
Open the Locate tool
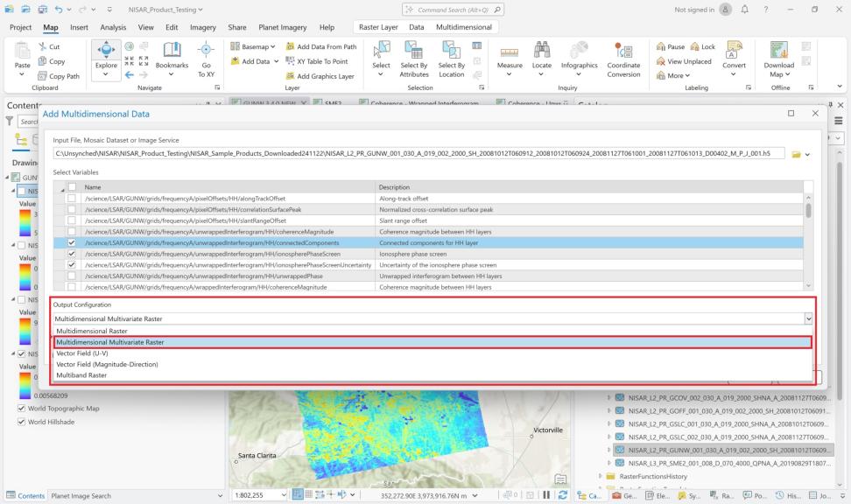[x=542, y=59]
